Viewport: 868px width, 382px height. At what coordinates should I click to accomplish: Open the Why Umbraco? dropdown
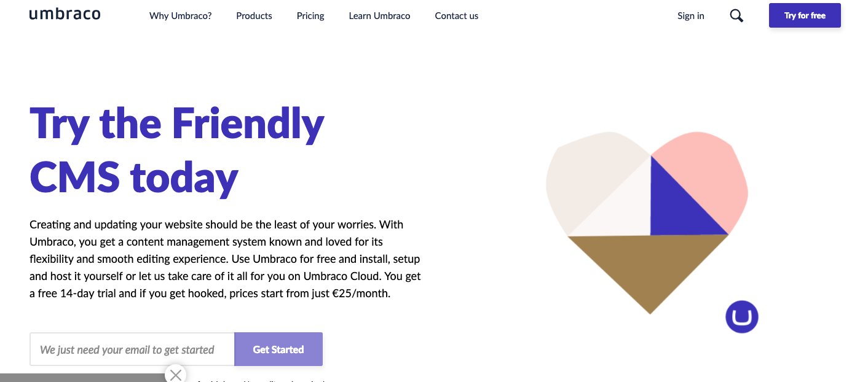pos(180,15)
